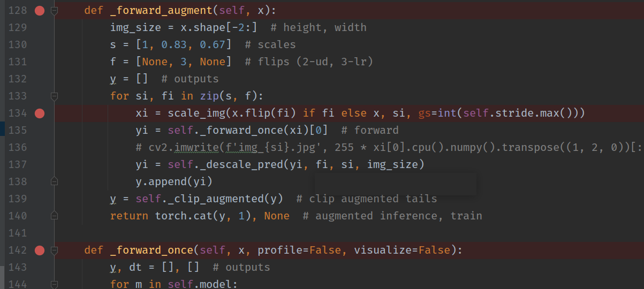
Task: Collapse the for loop fold at line 133
Action: [x=54, y=96]
